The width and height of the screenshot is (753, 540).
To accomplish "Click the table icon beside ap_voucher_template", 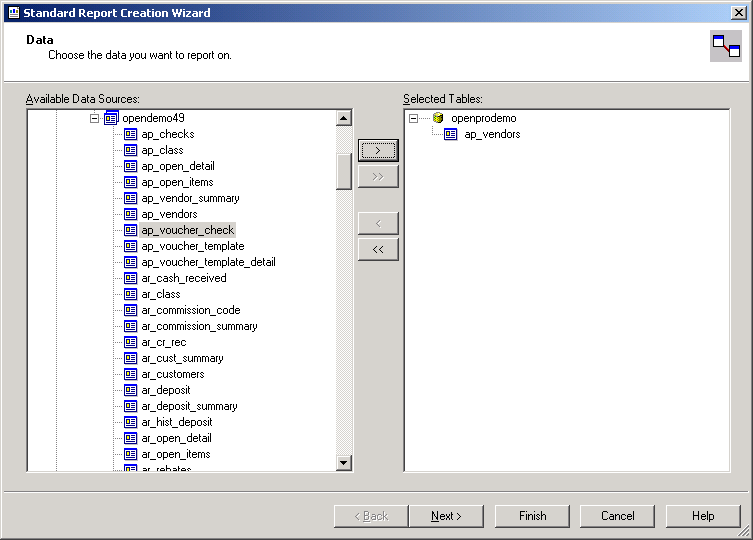I will coord(130,246).
